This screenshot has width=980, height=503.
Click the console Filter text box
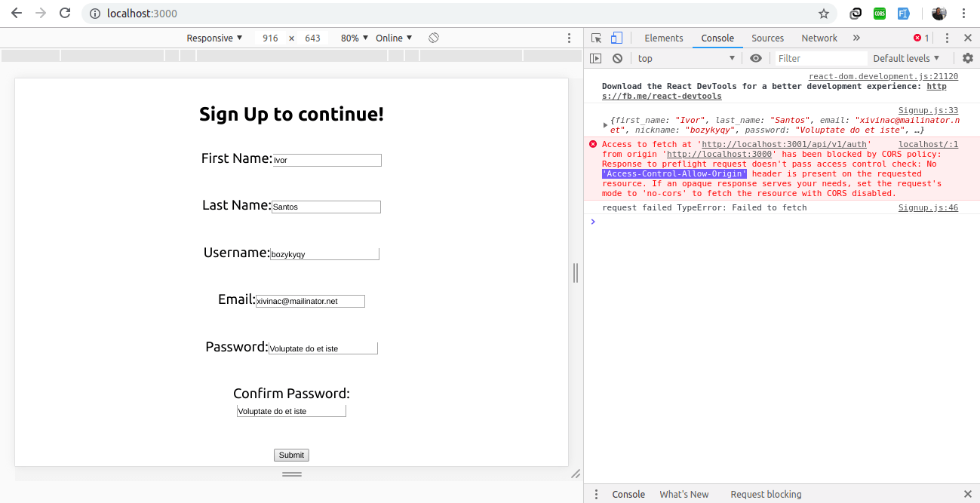(x=820, y=58)
